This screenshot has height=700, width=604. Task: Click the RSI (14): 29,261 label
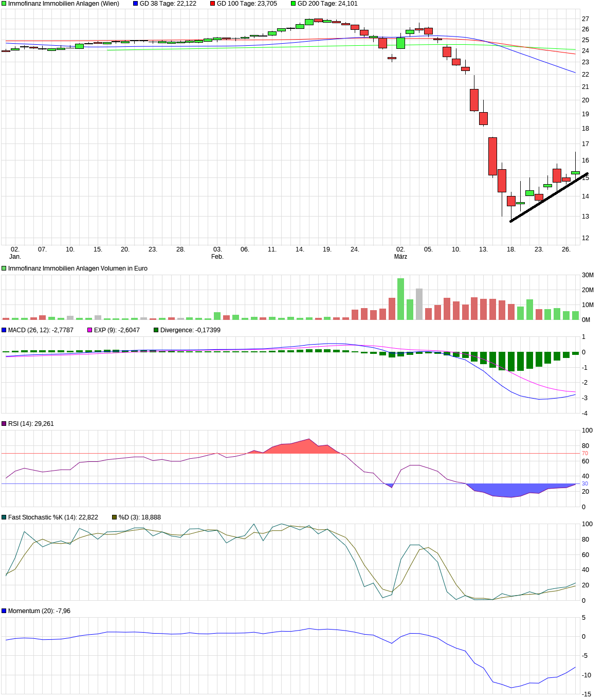31,424
